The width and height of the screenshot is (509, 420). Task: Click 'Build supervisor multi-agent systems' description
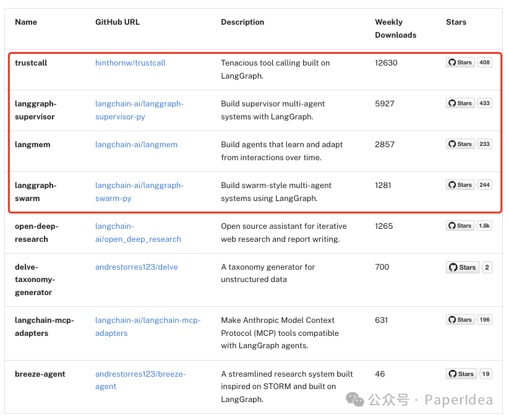tap(273, 110)
